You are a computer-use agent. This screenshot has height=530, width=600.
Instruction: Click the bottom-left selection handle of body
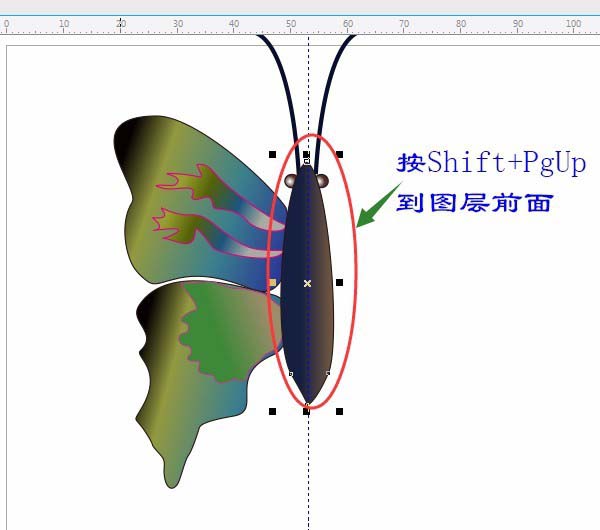[272, 412]
